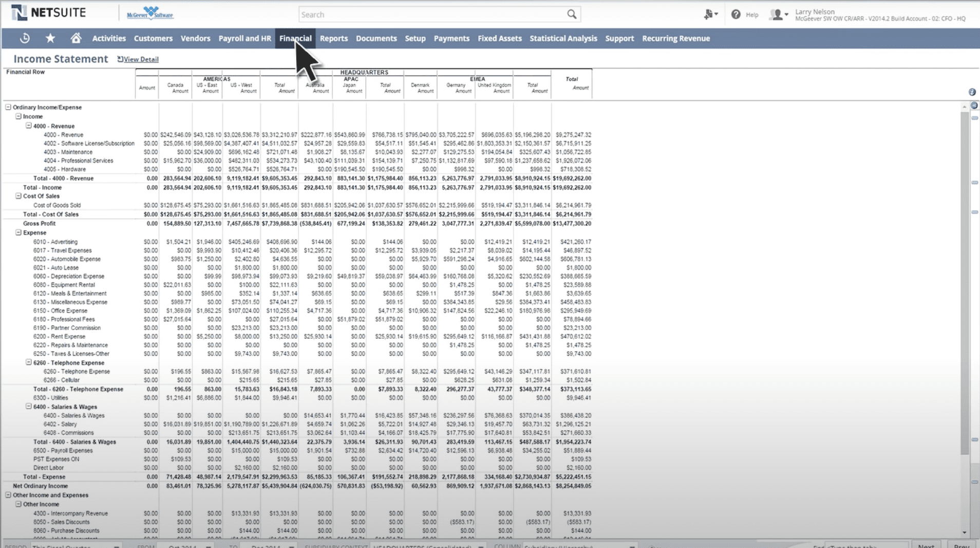The height and width of the screenshot is (548, 980).
Task: Click the Next button at bottom right
Action: (926, 545)
